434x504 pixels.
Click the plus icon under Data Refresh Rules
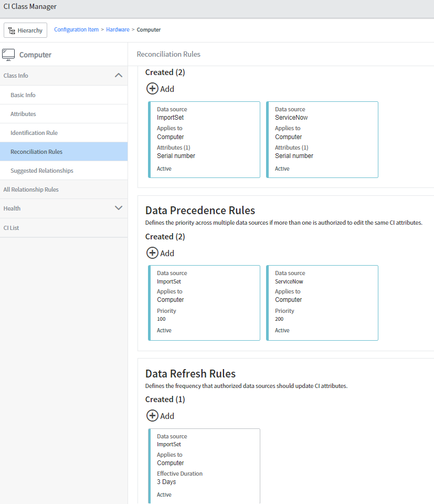(152, 416)
